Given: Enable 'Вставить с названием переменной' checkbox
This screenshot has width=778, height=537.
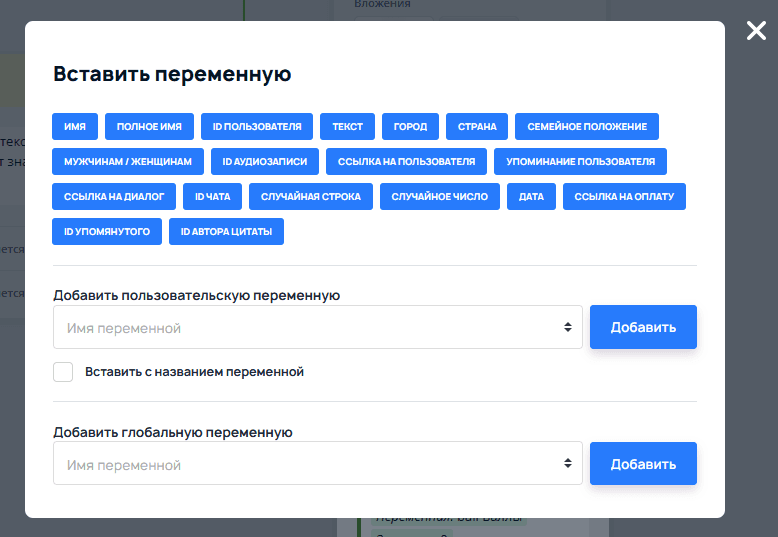Looking at the screenshot, I should click(x=63, y=372).
